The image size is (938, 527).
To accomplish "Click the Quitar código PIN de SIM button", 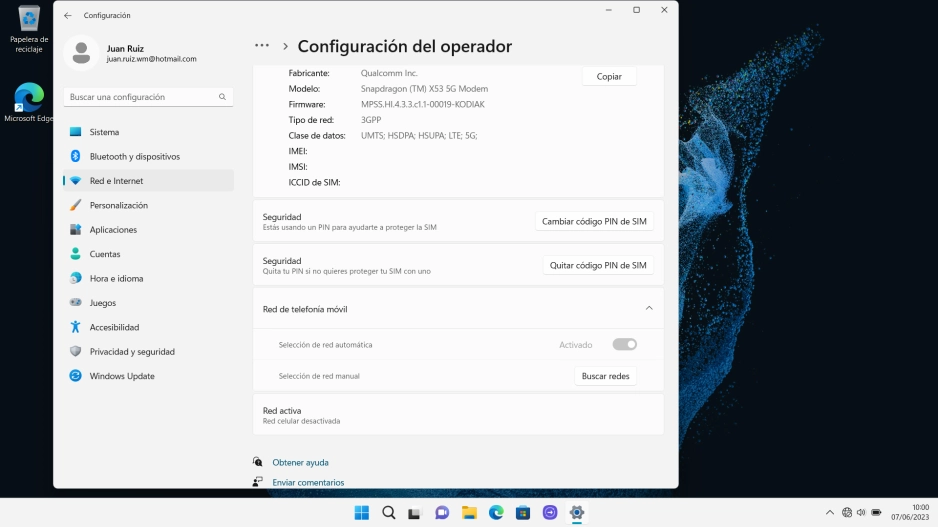I will [x=598, y=266].
